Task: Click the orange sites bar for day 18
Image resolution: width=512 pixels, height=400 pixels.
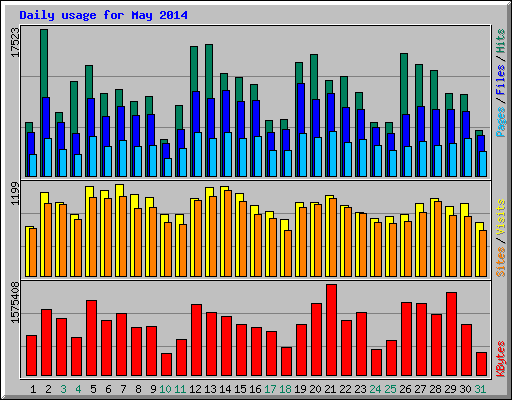Action: (288, 253)
